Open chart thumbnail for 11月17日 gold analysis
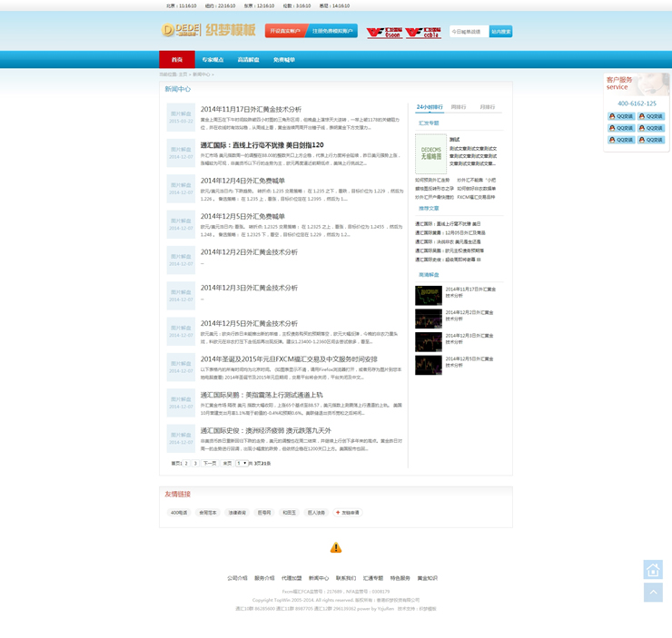672x638 pixels. point(428,295)
